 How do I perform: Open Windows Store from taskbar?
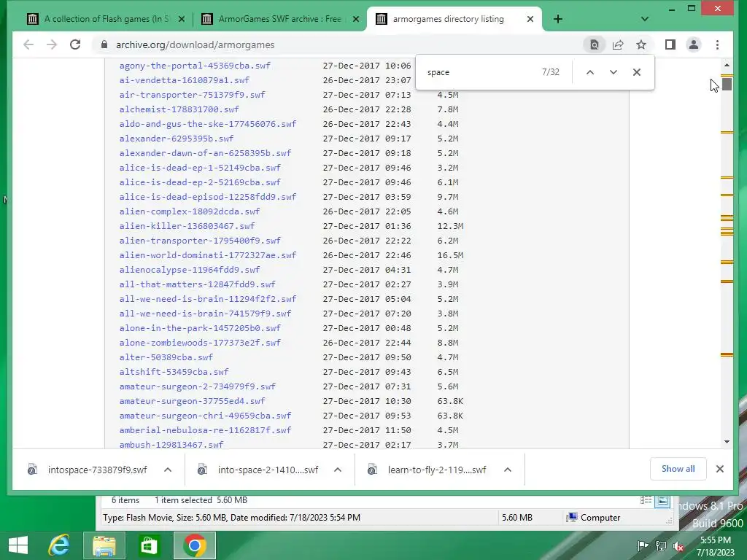[148, 545]
